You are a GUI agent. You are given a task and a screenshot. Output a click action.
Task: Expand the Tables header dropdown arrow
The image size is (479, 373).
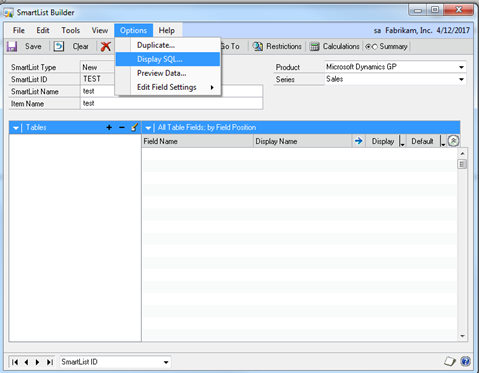(15, 128)
